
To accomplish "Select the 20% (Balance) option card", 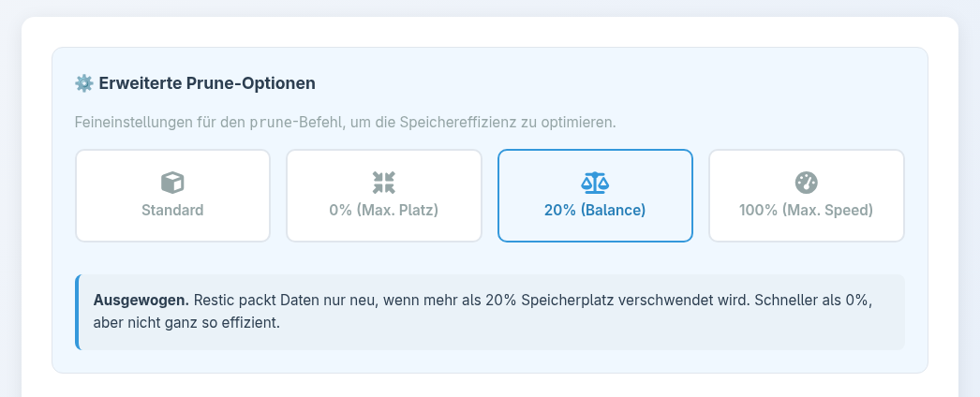I will coord(595,196).
